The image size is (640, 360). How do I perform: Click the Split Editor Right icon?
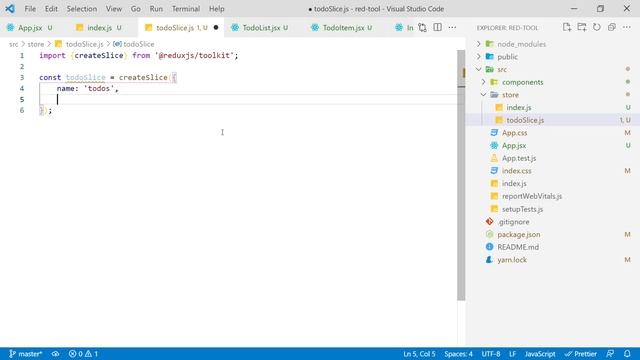click(x=437, y=27)
